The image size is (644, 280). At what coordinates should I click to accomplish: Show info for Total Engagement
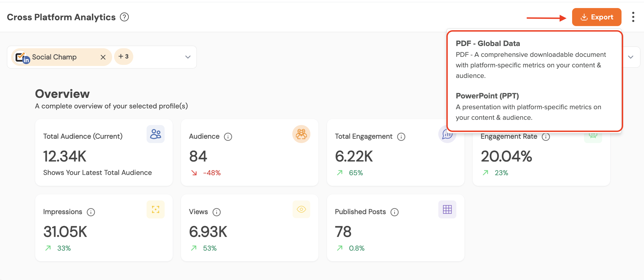click(401, 137)
